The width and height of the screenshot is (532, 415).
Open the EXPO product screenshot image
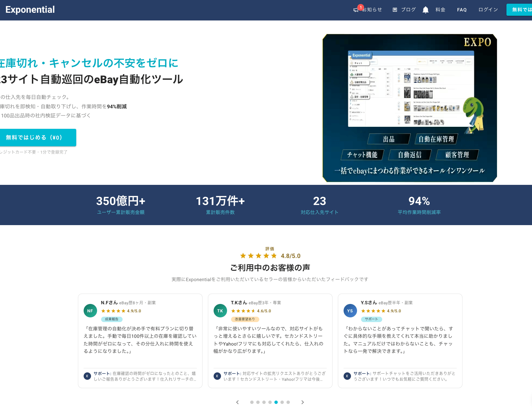[410, 108]
